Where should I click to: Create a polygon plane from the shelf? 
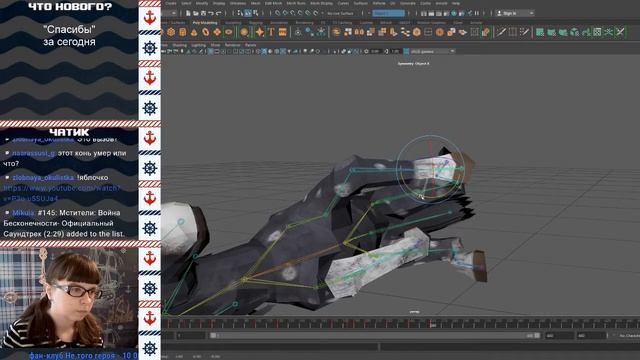pyautogui.click(x=217, y=32)
